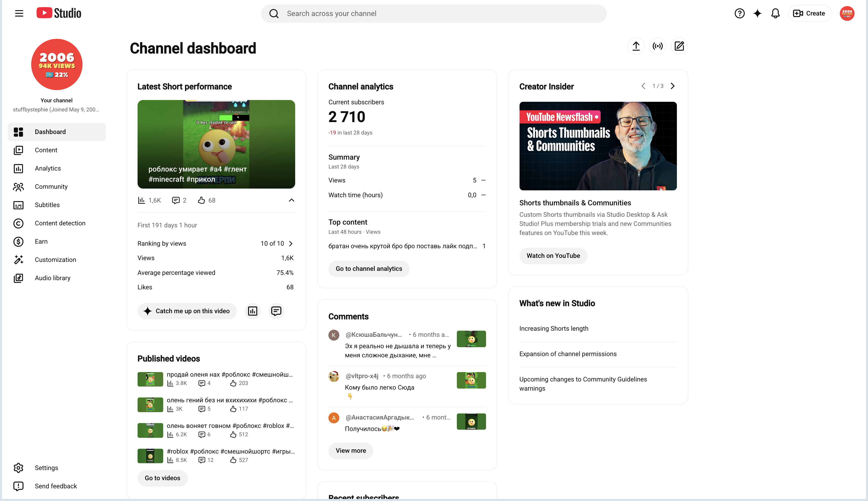Open Analytics in the sidebar

[56, 168]
